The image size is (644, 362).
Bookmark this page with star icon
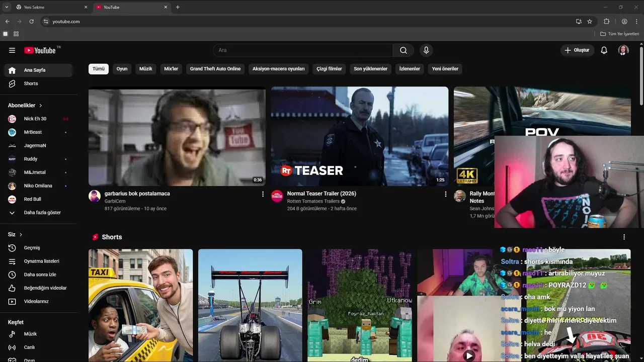(590, 22)
